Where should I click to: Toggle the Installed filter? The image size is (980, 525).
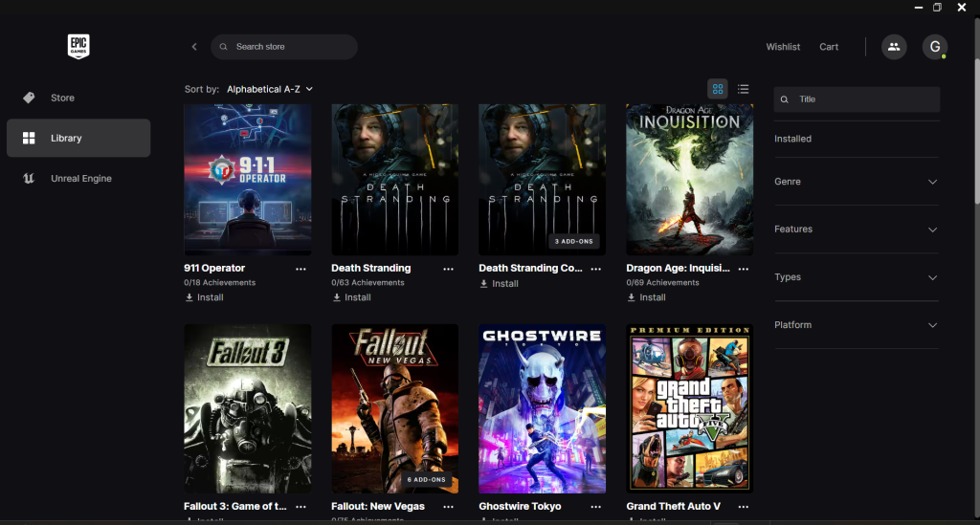click(792, 139)
